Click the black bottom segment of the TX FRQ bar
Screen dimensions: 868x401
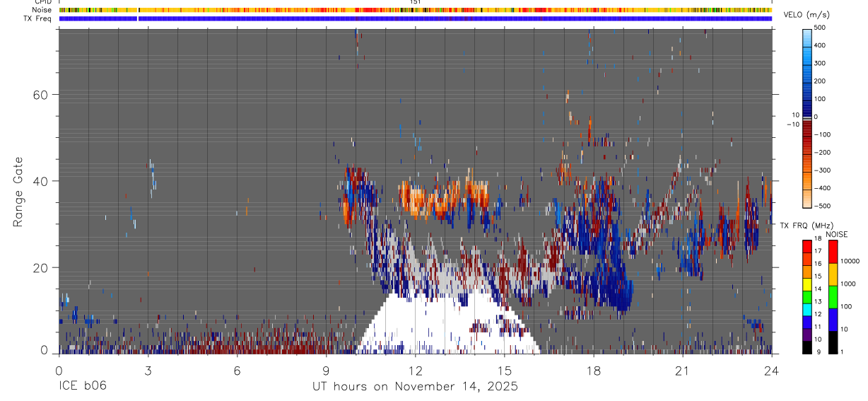(x=807, y=347)
